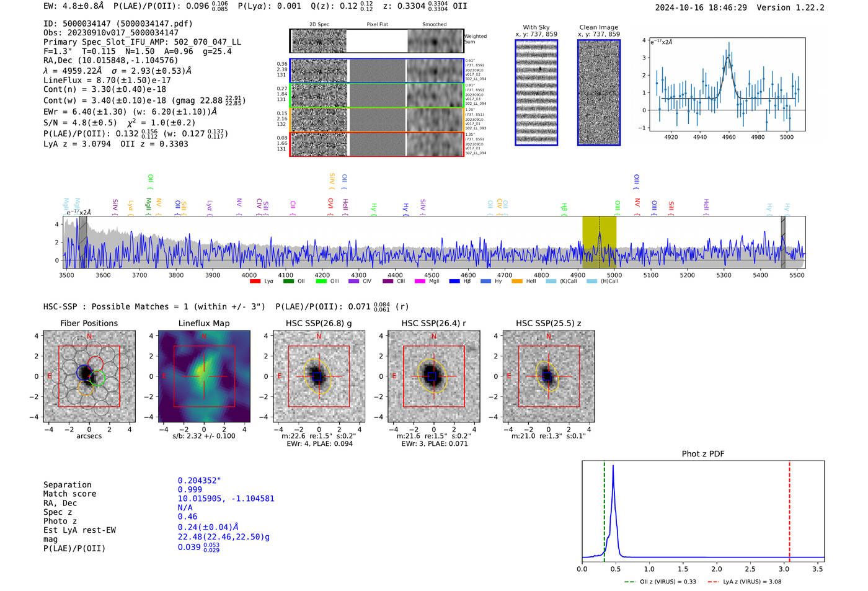Screen dimensions: 868x591
Task: Click the 'ID: 5000034147 (5000034147.pdf)' text
Action: [118, 24]
